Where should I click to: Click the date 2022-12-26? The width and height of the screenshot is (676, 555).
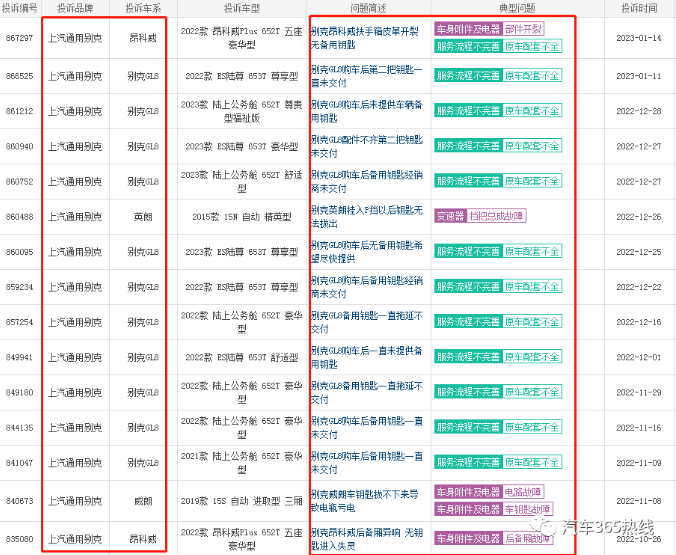click(639, 217)
